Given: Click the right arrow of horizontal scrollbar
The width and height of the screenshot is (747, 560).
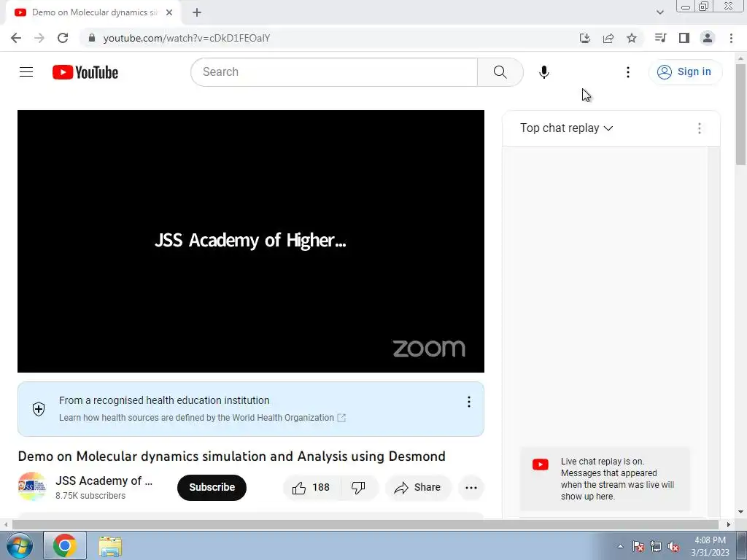Looking at the screenshot, I should pyautogui.click(x=729, y=524).
